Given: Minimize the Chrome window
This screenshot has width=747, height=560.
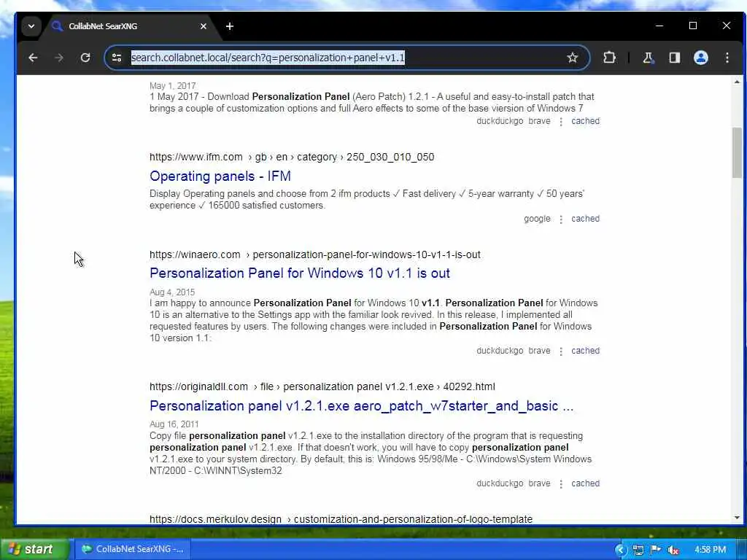Looking at the screenshot, I should point(659,26).
